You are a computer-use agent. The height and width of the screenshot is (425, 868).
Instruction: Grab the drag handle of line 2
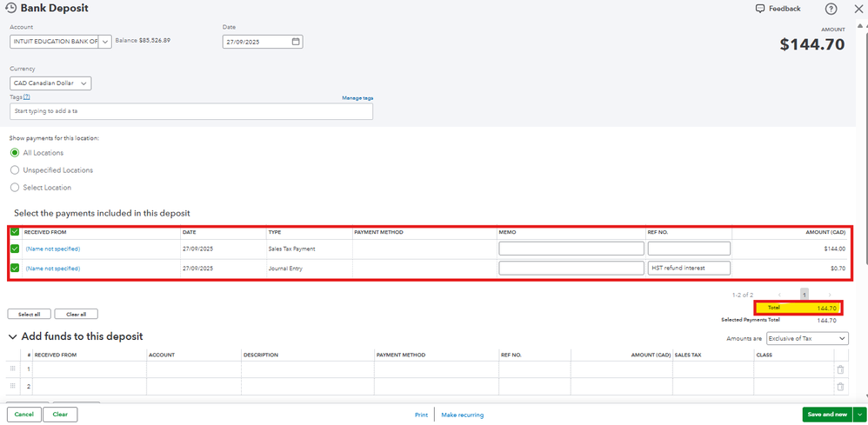click(x=13, y=386)
